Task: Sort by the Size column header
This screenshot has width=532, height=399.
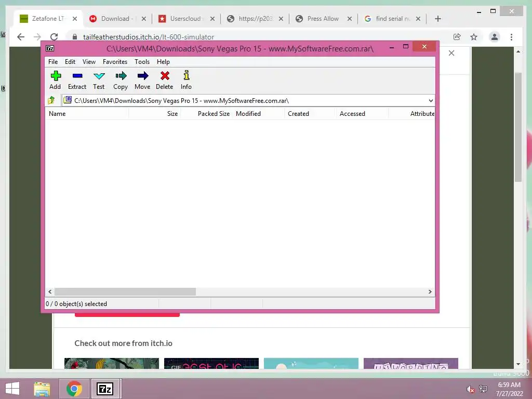Action: [x=155, y=114]
